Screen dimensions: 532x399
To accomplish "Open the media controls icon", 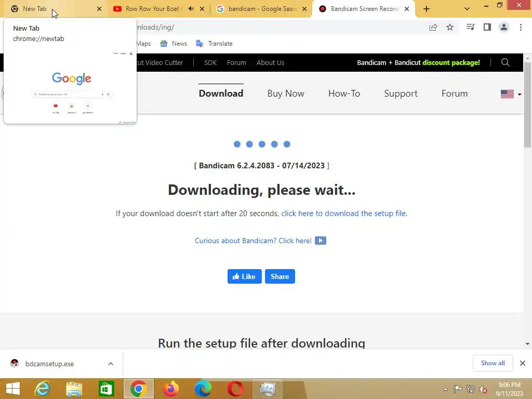I will pos(470,27).
